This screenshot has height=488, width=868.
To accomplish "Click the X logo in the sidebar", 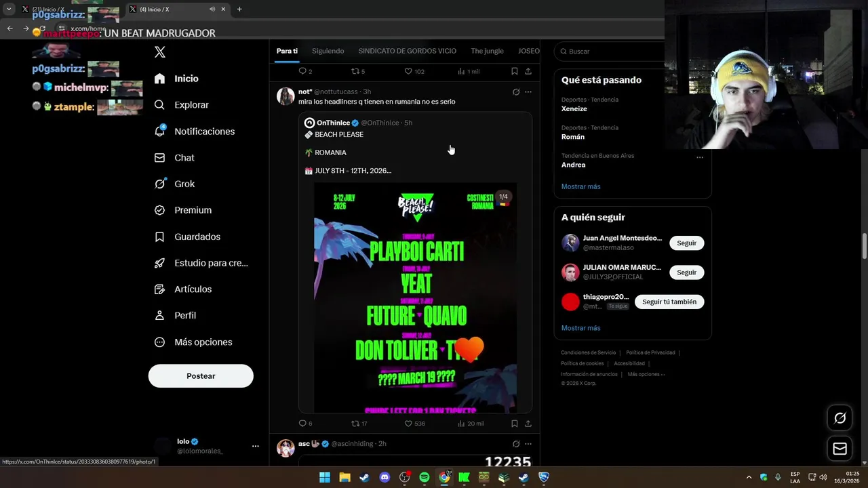I will [x=160, y=52].
